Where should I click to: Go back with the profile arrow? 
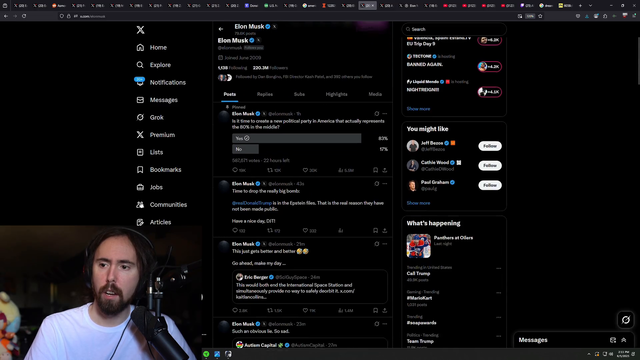point(221,29)
